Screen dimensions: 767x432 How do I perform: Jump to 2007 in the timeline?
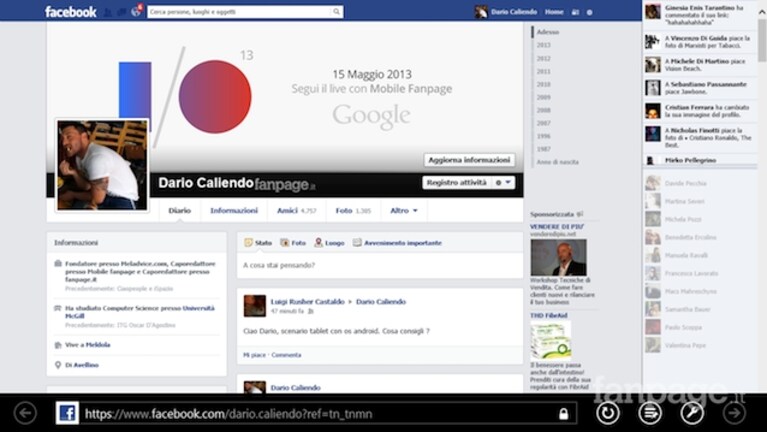click(543, 123)
